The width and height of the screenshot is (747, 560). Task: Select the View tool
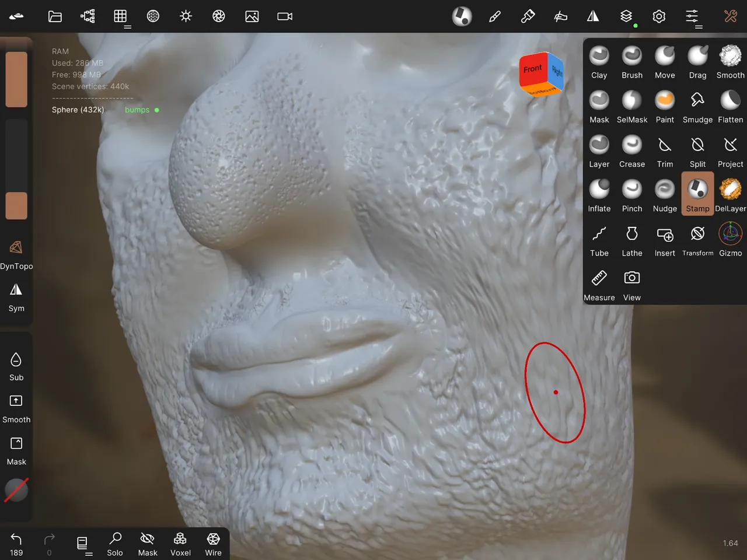632,284
